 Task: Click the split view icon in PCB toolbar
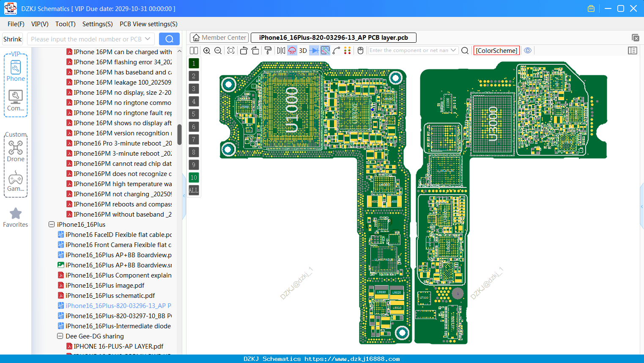click(194, 50)
